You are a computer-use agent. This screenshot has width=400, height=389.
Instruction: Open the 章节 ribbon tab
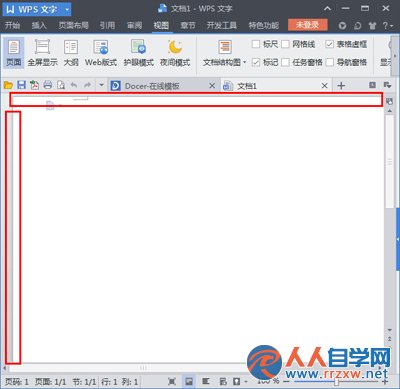click(188, 25)
